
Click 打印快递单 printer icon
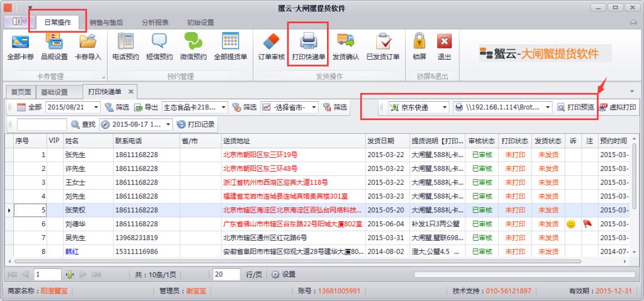308,41
